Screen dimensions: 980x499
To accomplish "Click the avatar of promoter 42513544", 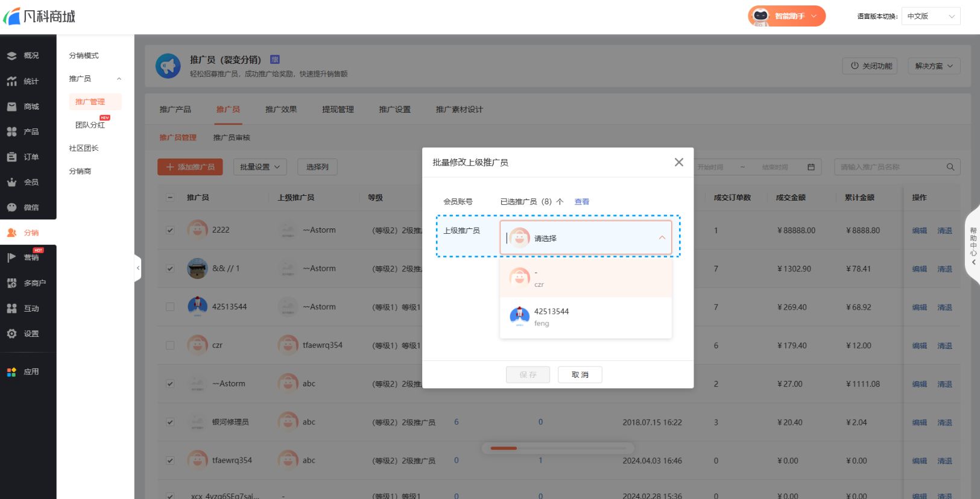I will point(197,307).
